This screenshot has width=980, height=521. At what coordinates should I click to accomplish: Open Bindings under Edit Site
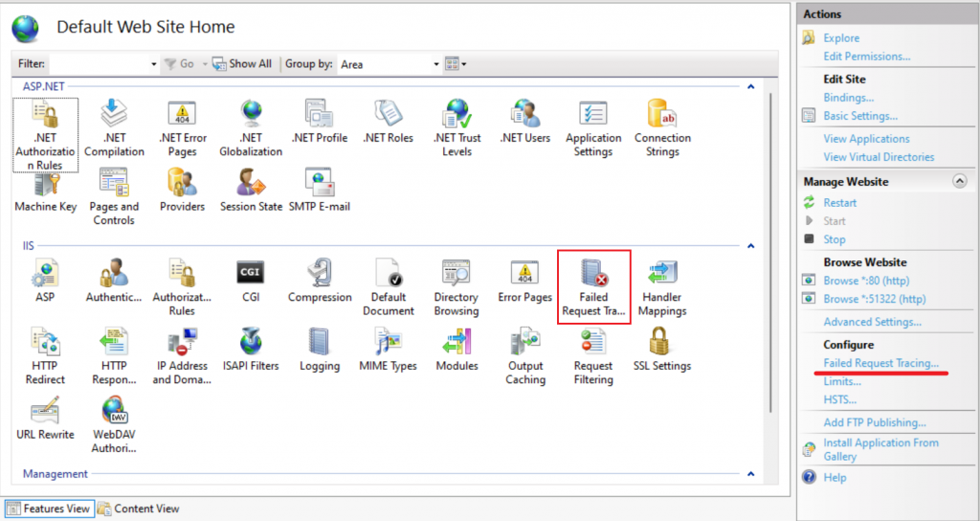pos(849,98)
